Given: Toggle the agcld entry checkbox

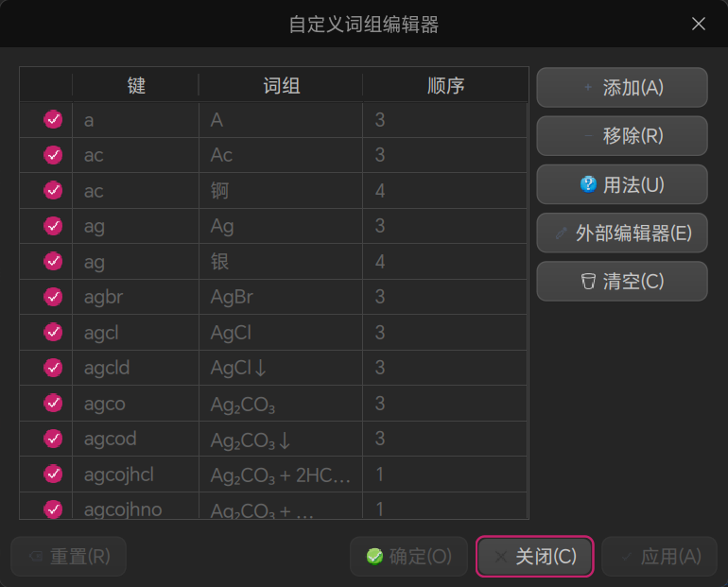Looking at the screenshot, I should coord(53,368).
